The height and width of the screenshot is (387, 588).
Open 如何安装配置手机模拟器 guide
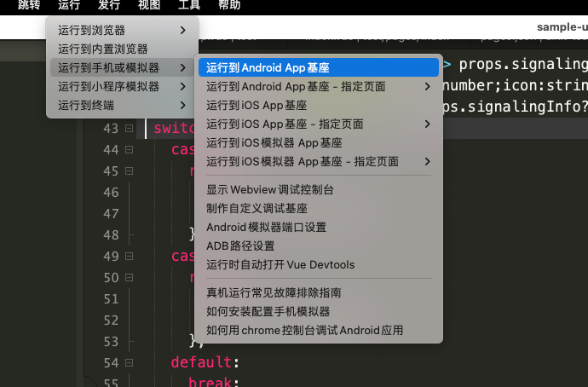pyautogui.click(x=319, y=311)
